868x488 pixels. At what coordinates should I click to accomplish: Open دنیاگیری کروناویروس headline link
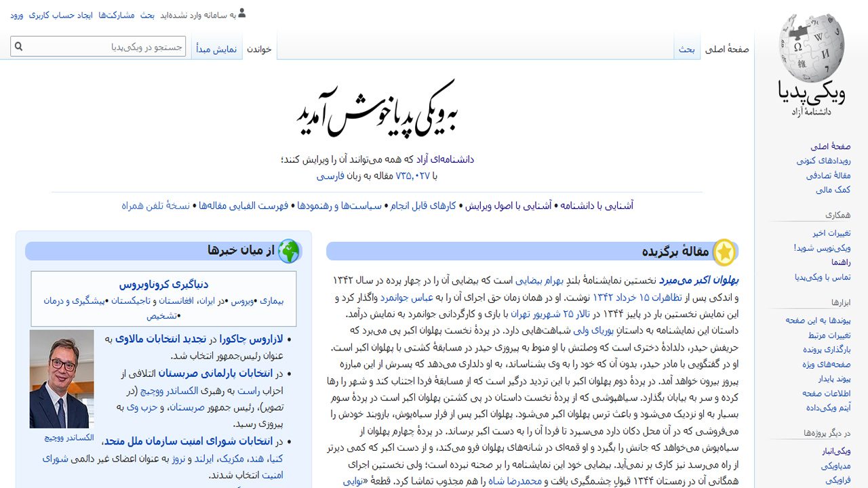click(163, 285)
